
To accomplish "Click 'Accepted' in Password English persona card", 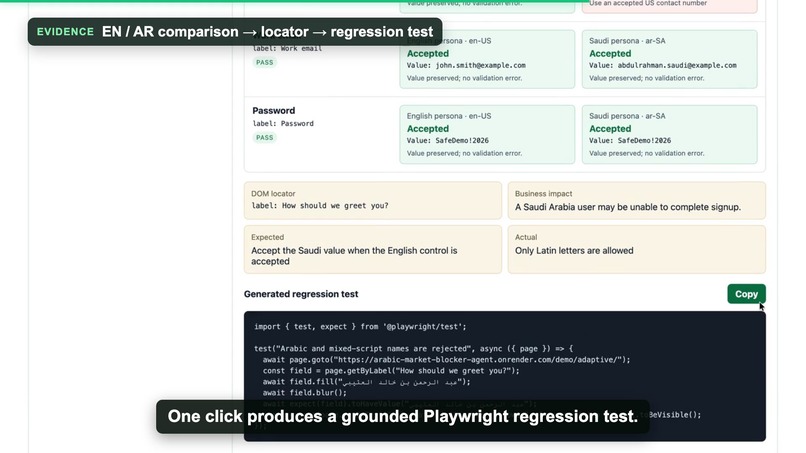I will [x=428, y=129].
